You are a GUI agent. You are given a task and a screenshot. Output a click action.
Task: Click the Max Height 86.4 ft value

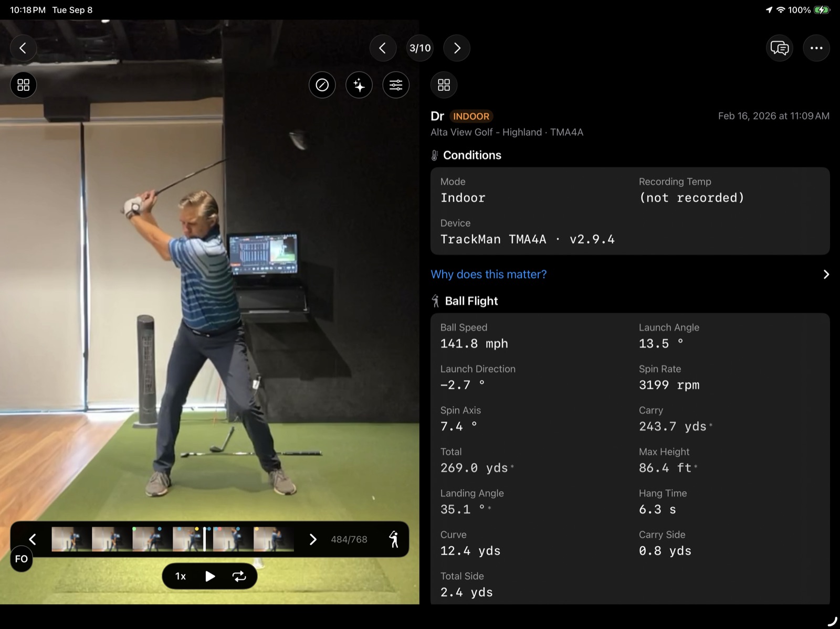[x=665, y=468]
